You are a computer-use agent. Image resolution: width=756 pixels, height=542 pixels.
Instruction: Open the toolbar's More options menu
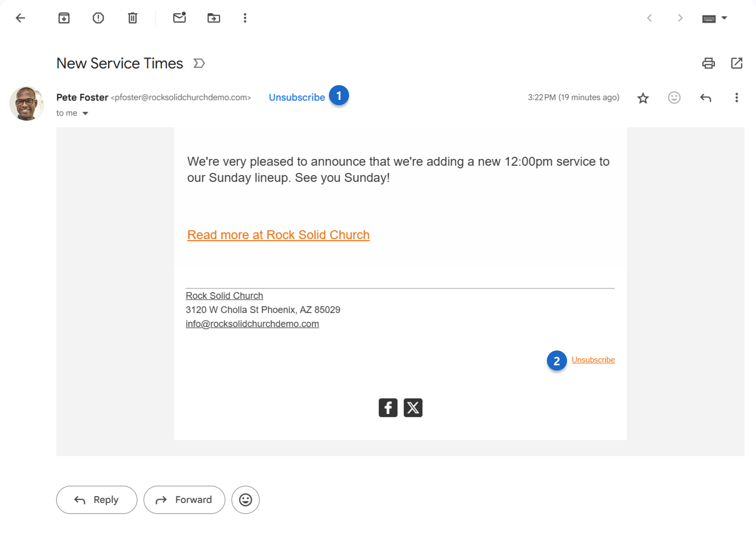pos(245,18)
